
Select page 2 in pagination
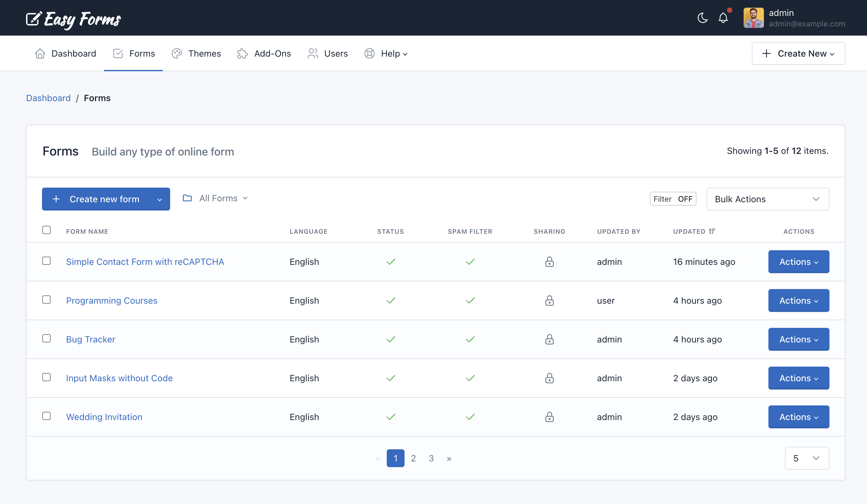click(413, 459)
